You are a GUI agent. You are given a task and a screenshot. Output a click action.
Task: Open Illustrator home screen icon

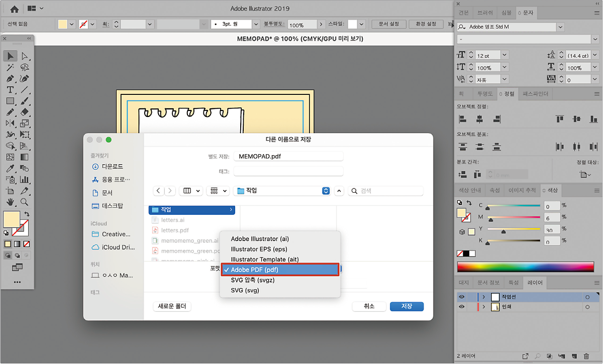coord(14,9)
